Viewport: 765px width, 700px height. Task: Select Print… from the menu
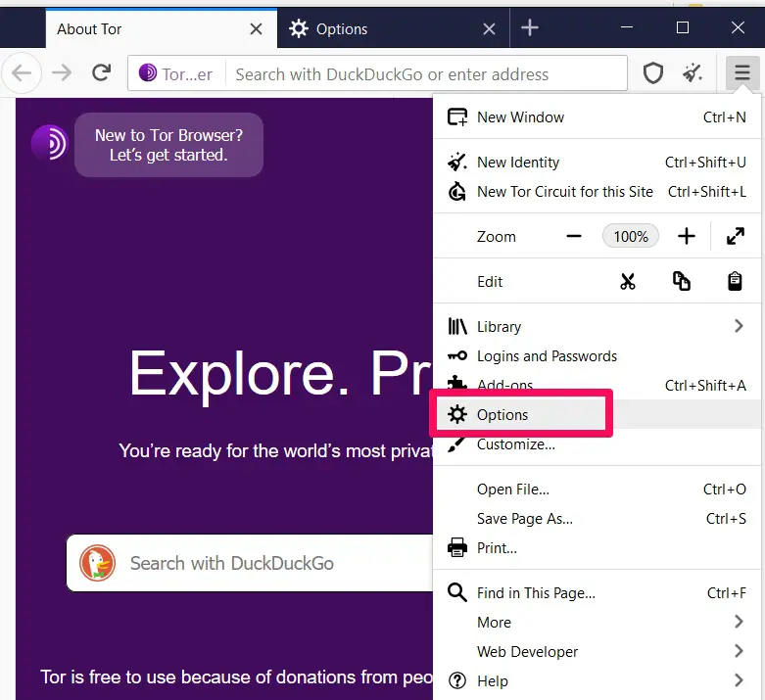[597, 548]
